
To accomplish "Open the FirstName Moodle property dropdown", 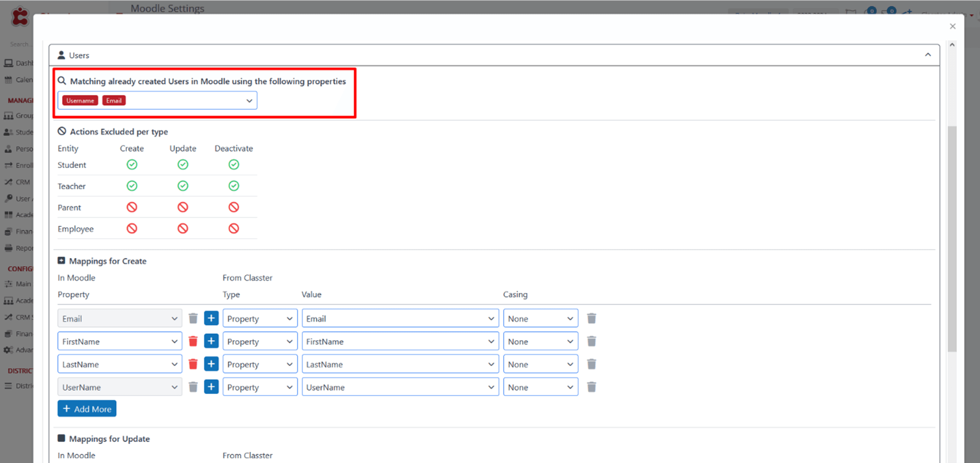I will [120, 341].
